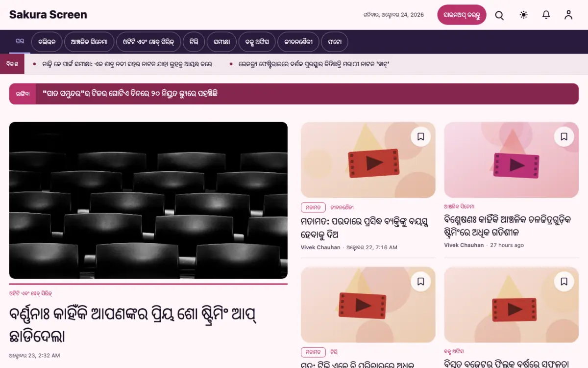Go to Sakura Screen home logo
Image resolution: width=588 pixels, height=368 pixels.
pos(48,15)
